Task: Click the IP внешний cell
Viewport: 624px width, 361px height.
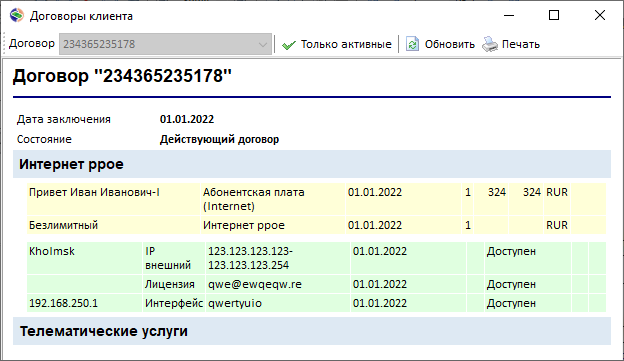Action: click(174, 258)
